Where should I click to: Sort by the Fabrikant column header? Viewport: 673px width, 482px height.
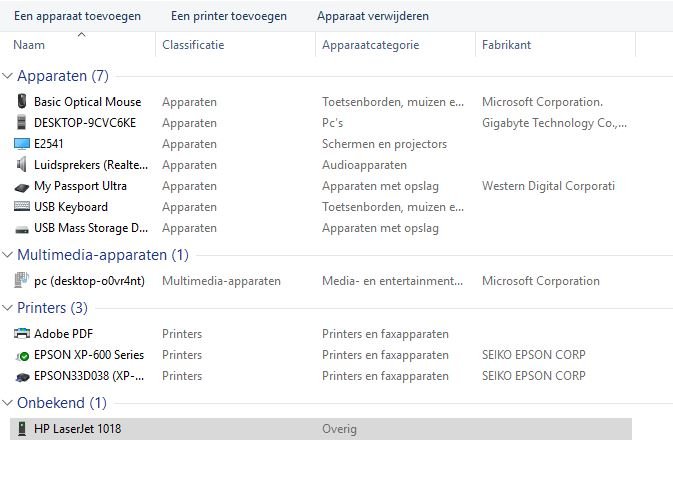pos(506,45)
